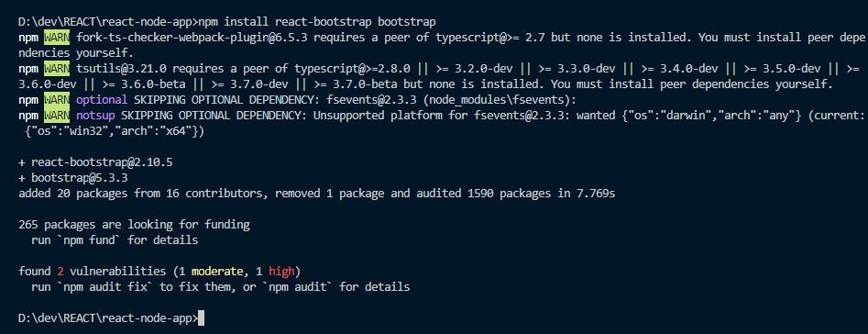Click the text '{"os":"darwin","arch":"any"}'
The image size is (868, 334).
click(712, 116)
